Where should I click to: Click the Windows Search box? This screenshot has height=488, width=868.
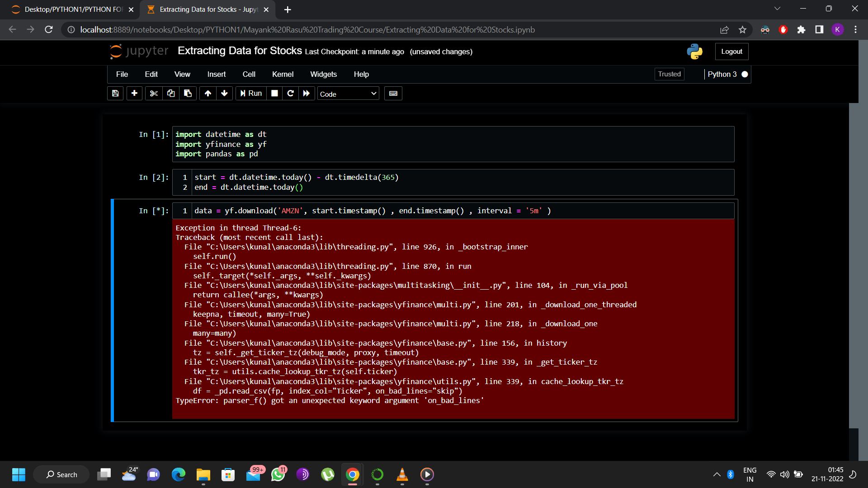pyautogui.click(x=61, y=474)
